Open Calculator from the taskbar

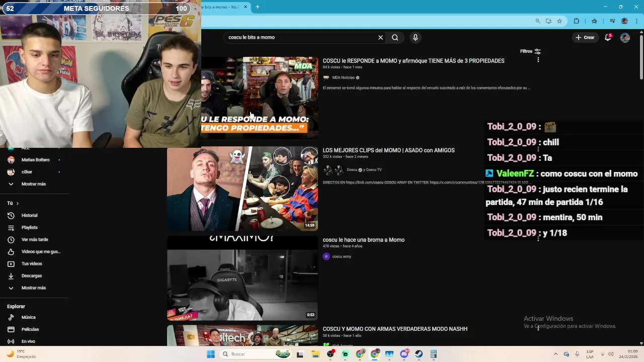pyautogui.click(x=433, y=354)
